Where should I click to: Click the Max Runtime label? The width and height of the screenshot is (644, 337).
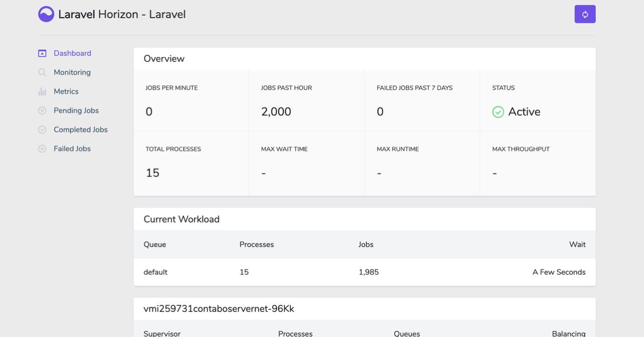point(398,149)
